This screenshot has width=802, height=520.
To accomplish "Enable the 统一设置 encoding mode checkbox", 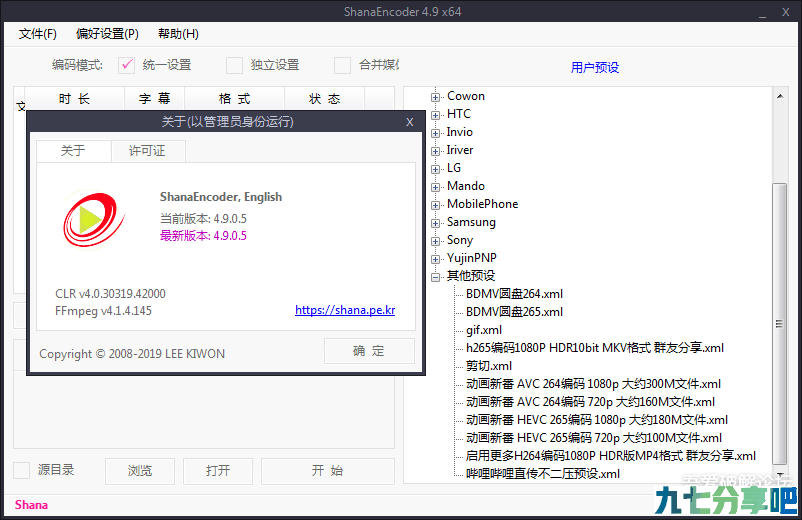I will pos(126,65).
